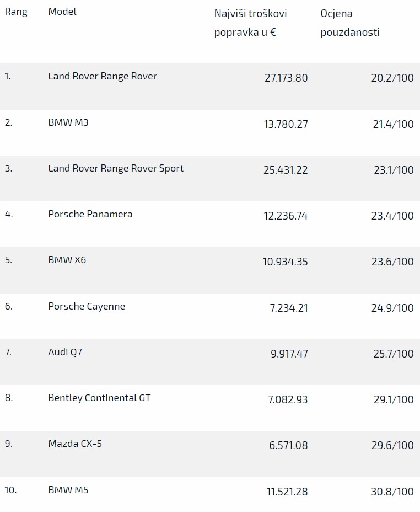Click the repair cost value 25.431.22
420x512 pixels.
pyautogui.click(x=286, y=170)
